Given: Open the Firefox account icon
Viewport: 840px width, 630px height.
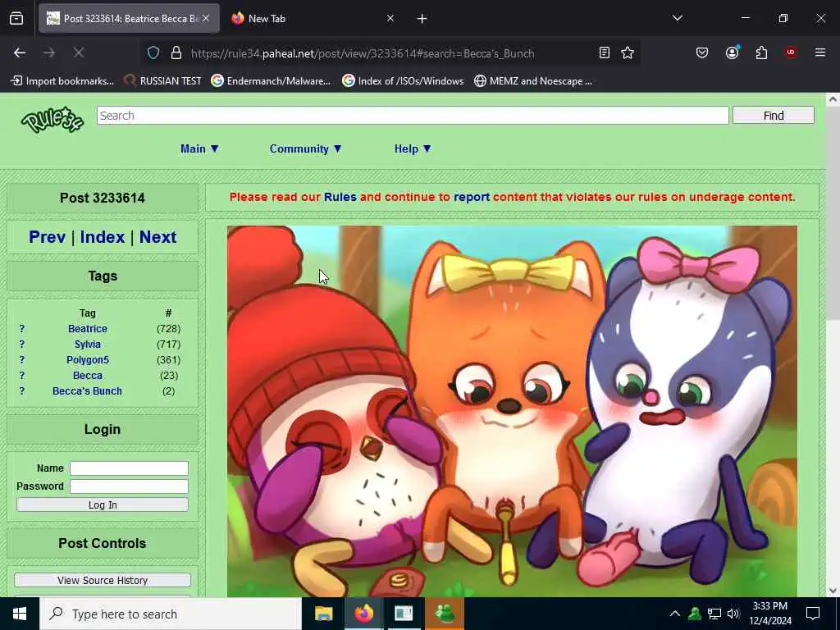Looking at the screenshot, I should (x=732, y=52).
